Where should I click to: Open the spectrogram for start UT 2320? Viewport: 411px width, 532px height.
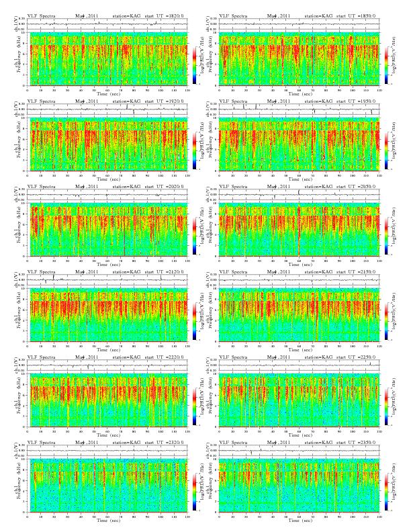pyautogui.click(x=109, y=486)
